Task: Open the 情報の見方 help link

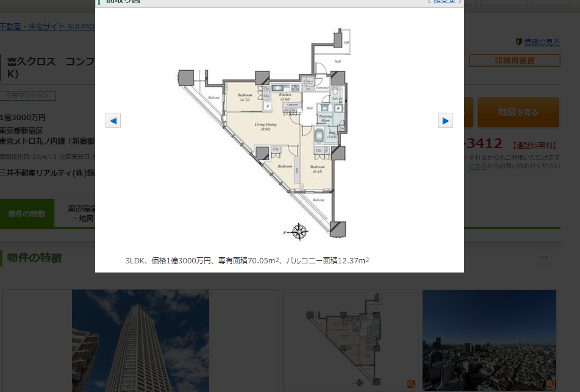Action: tap(542, 42)
